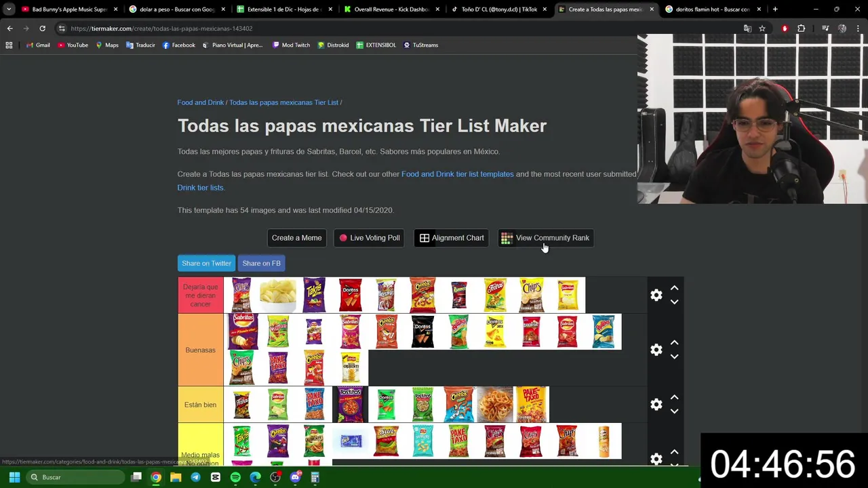Open the Maps bookmark
This screenshot has height=488, width=868.
(107, 45)
